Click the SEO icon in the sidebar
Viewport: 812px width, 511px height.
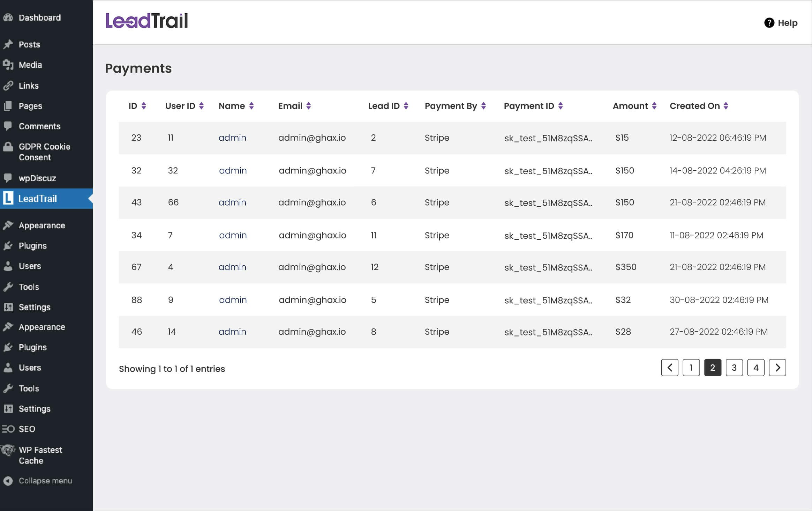coord(8,429)
